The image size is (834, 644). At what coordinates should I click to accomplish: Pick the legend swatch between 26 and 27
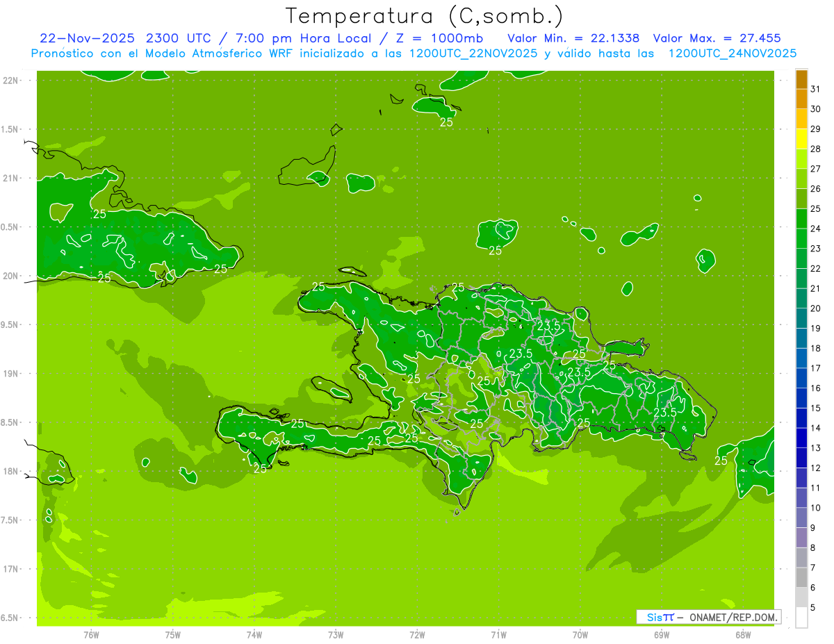coord(801,179)
